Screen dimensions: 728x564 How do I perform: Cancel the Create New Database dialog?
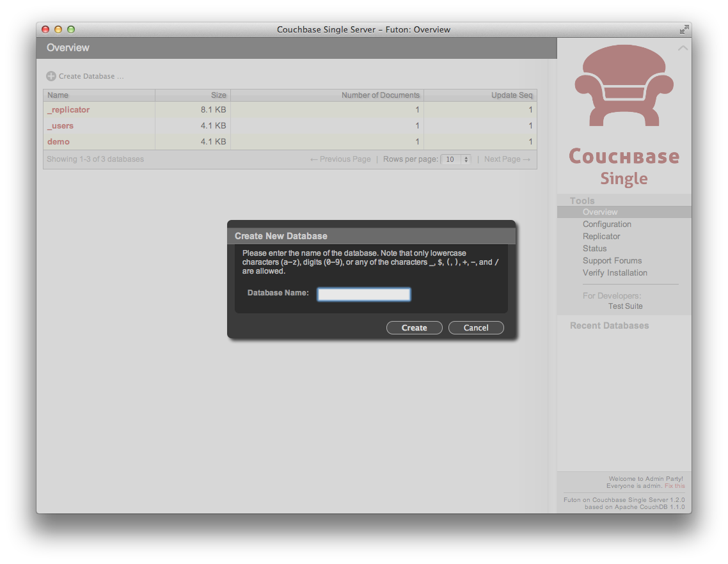(476, 328)
